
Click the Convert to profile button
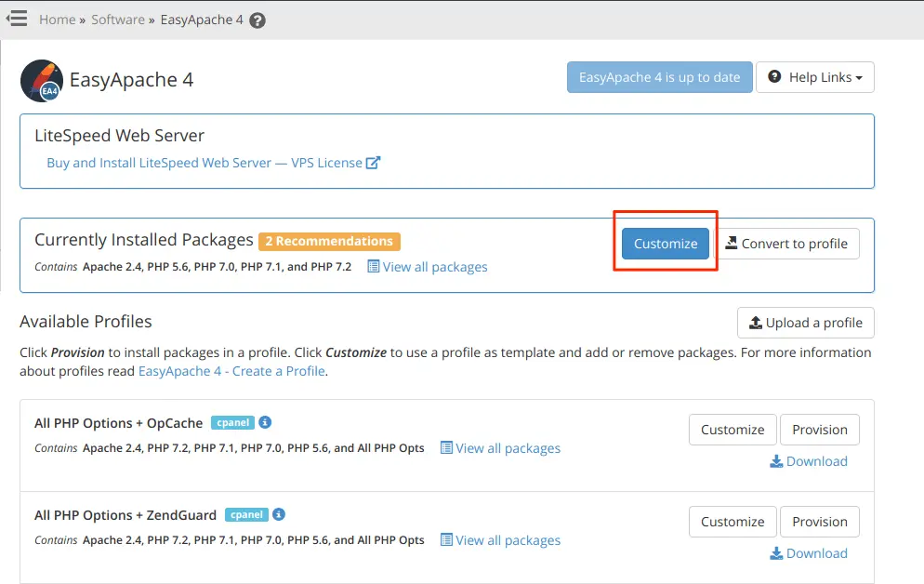pos(788,244)
